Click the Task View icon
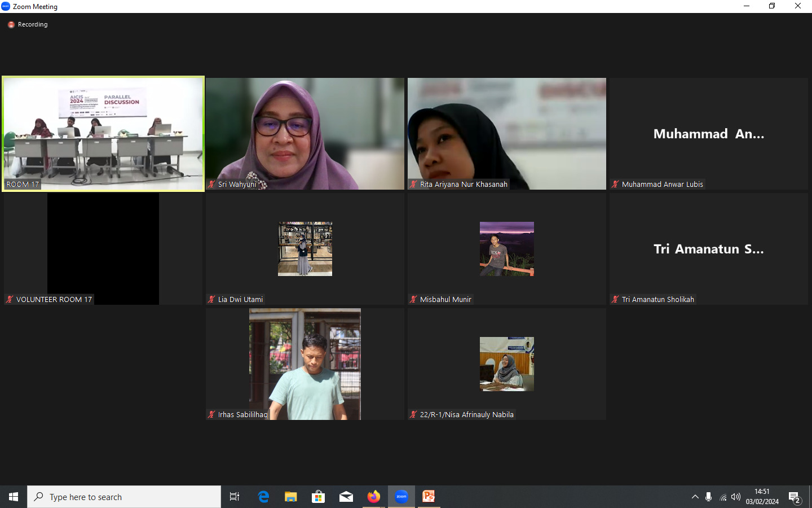812x508 pixels. tap(235, 497)
